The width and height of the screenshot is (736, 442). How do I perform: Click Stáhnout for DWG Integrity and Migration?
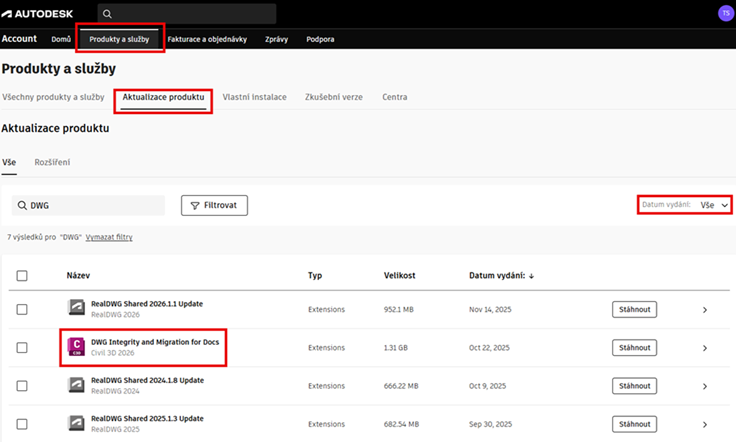[634, 347]
